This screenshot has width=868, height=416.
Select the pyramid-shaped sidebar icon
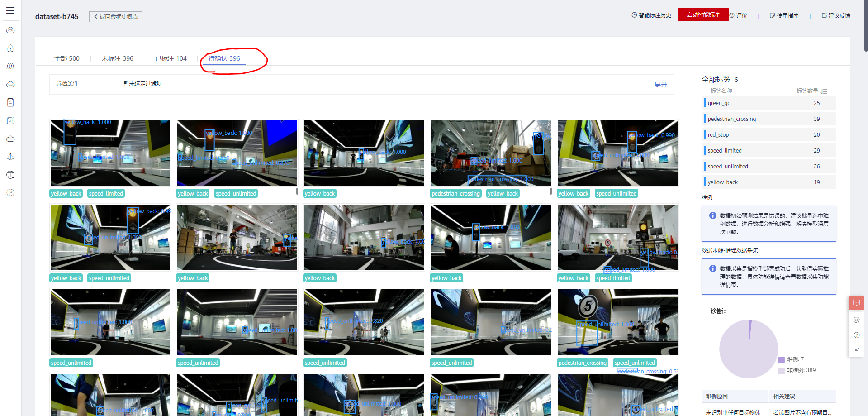click(10, 157)
